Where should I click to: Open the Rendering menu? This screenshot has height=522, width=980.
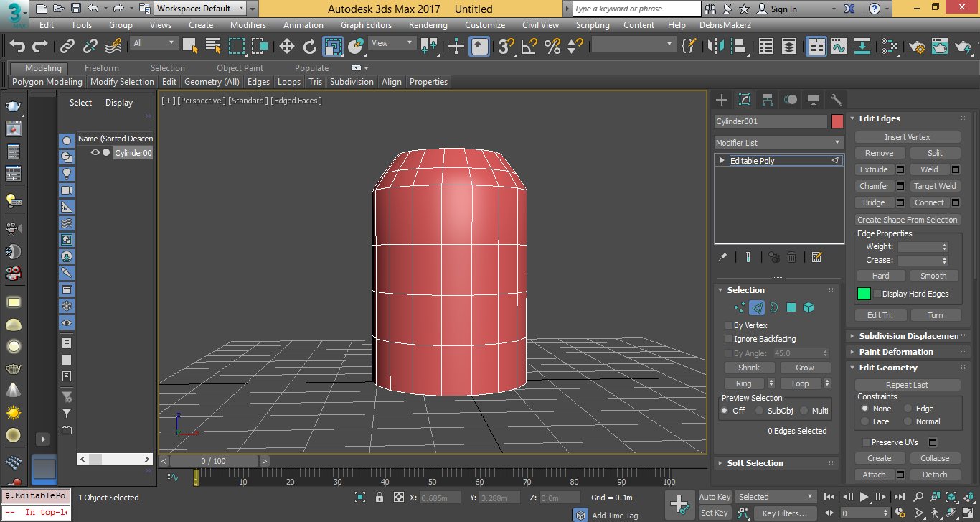[428, 24]
